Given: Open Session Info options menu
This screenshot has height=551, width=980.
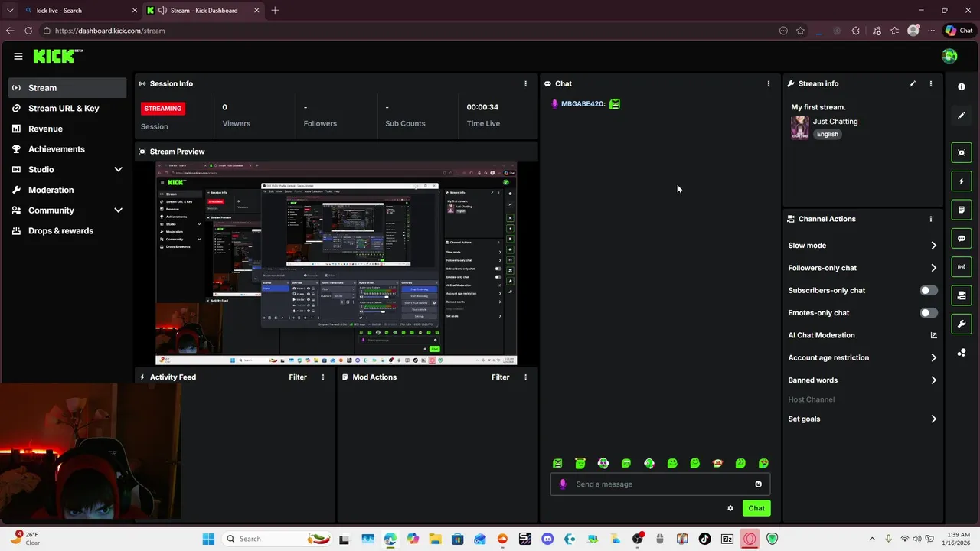Looking at the screenshot, I should [x=525, y=83].
